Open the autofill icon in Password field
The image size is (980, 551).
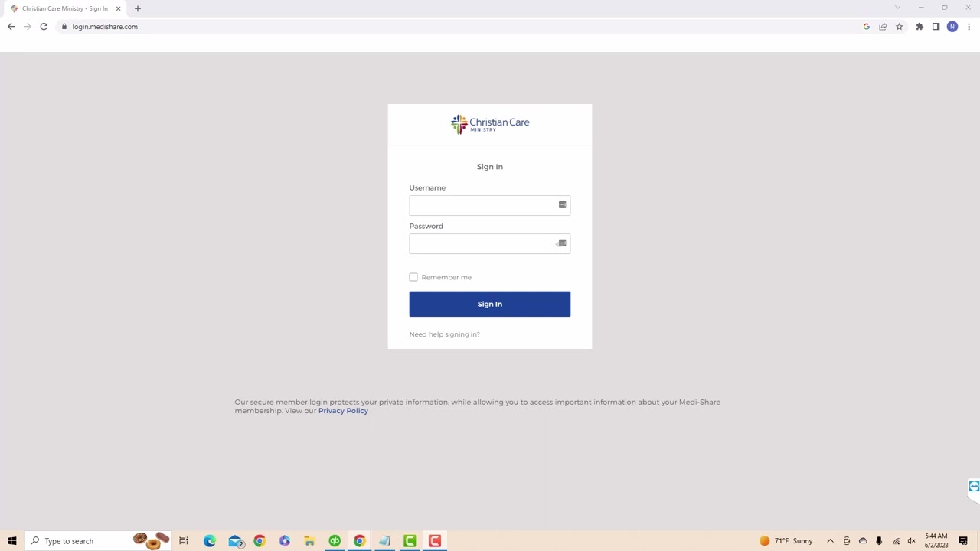(562, 243)
